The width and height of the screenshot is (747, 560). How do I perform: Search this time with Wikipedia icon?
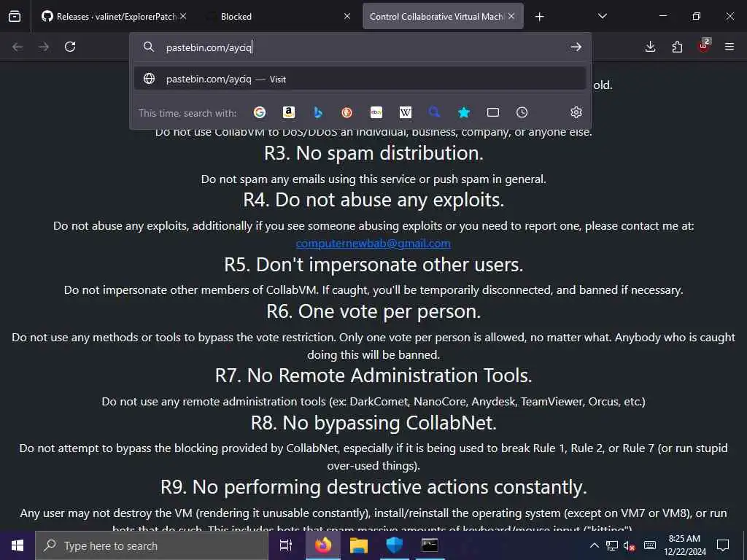pos(406,112)
